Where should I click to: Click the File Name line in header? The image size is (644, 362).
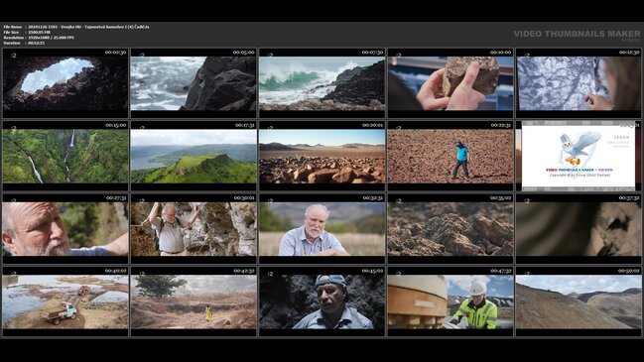76,27
